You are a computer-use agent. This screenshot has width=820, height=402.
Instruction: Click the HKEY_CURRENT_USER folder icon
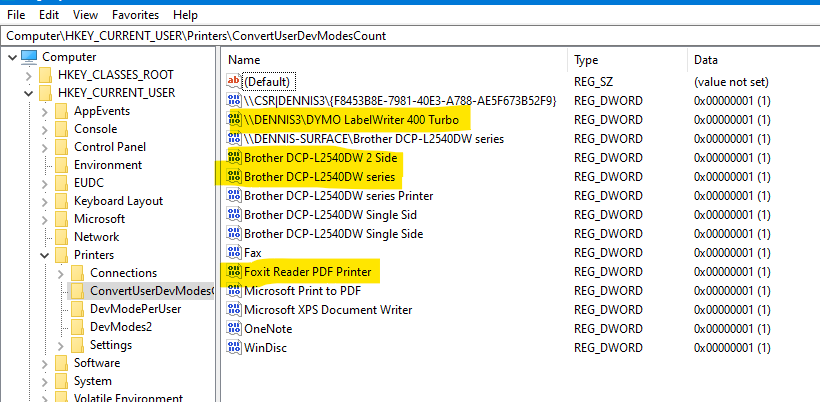point(45,93)
